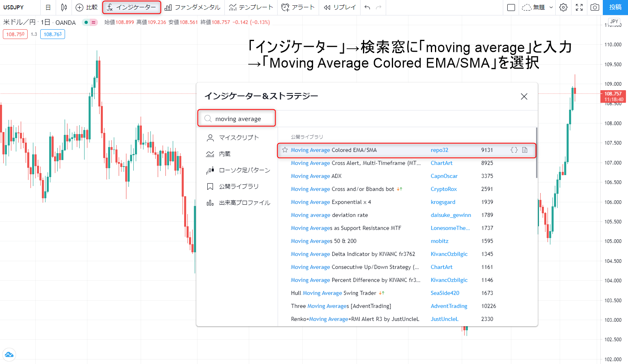Open author CapnOscar profile
The image size is (628, 364).
(x=444, y=176)
